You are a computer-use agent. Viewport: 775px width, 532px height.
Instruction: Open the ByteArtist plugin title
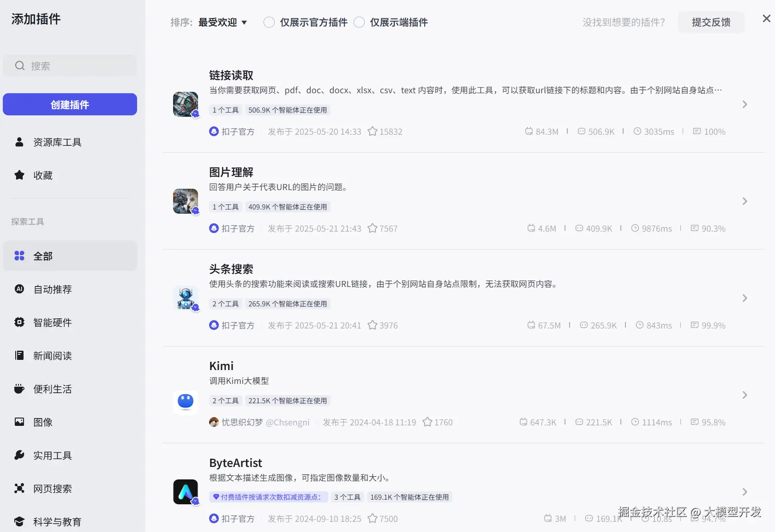235,463
